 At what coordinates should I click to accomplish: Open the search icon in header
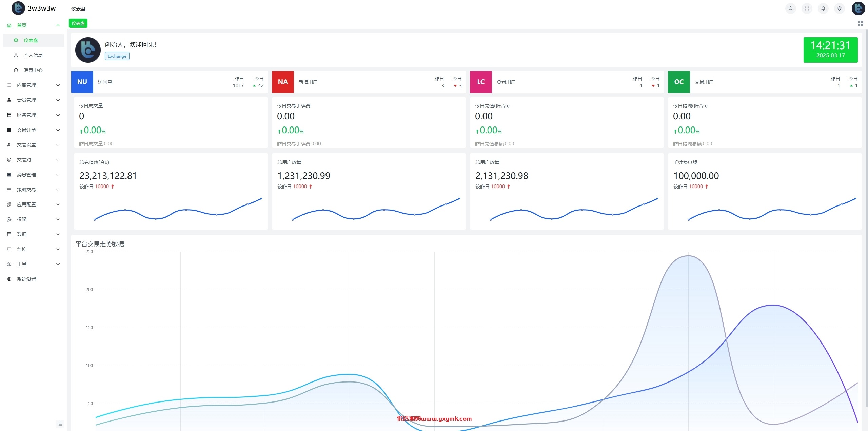[x=790, y=8]
